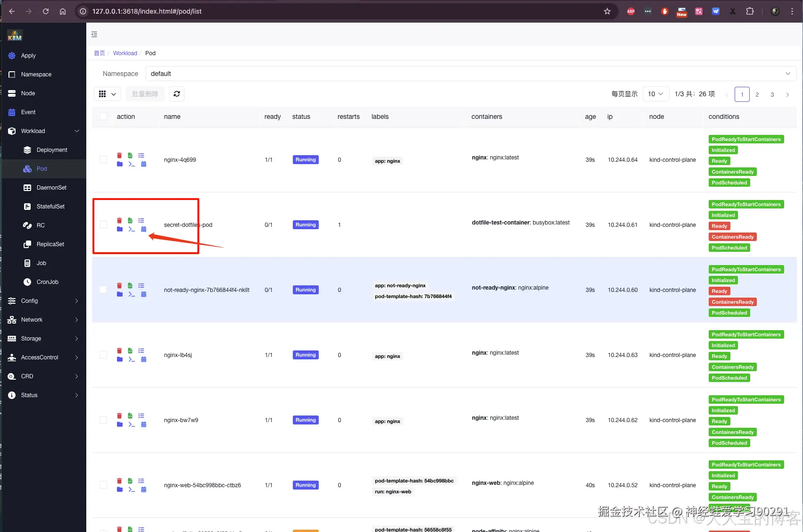Open the browser Extensions puzzle icon
The width and height of the screenshot is (803, 532).
[750, 11]
